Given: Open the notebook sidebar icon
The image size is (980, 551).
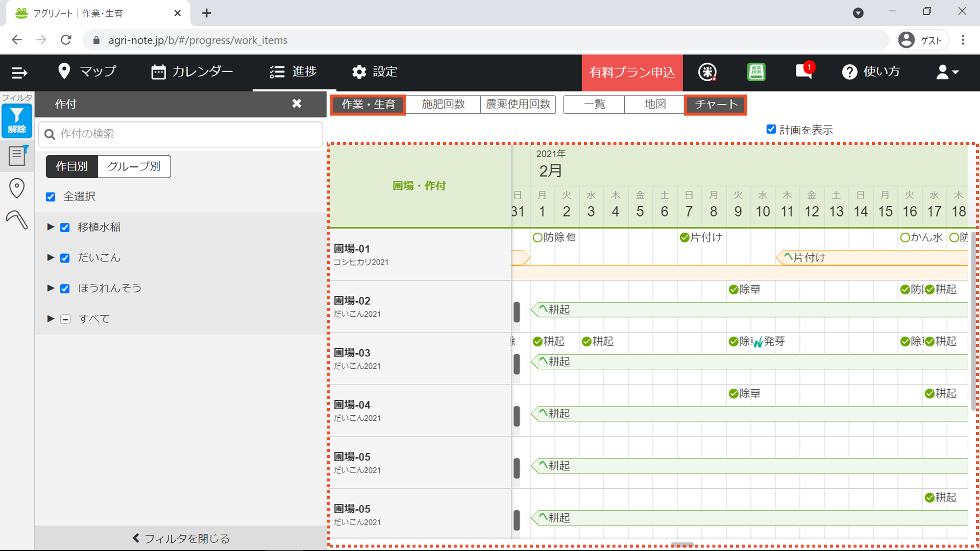Looking at the screenshot, I should (17, 156).
